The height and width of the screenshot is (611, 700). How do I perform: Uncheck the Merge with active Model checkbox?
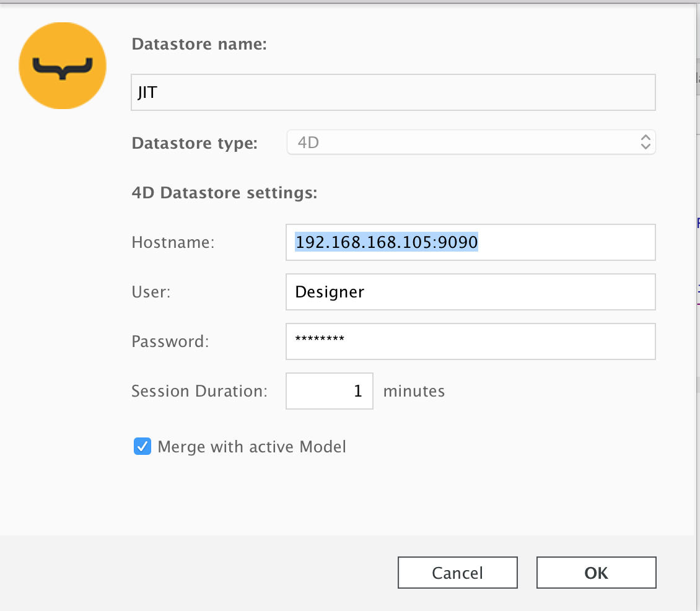click(x=142, y=446)
